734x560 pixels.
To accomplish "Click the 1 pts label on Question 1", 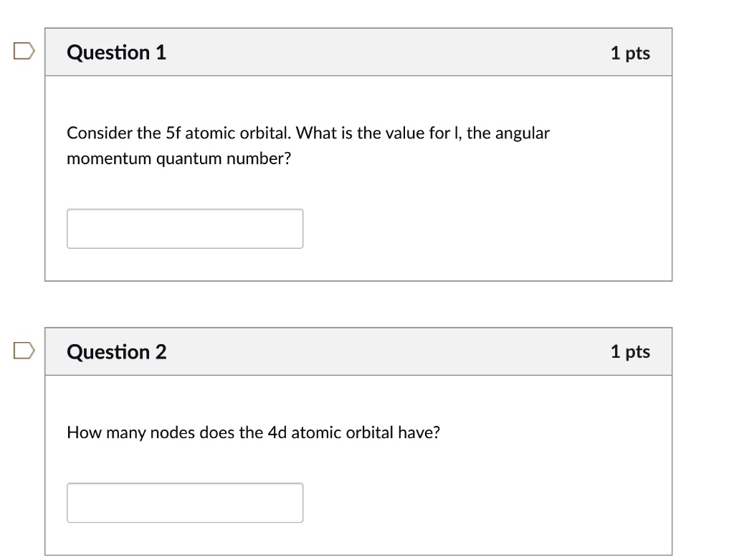I will click(x=631, y=52).
